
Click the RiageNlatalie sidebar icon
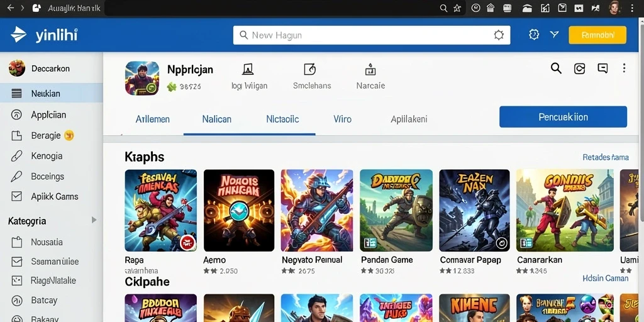point(16,281)
